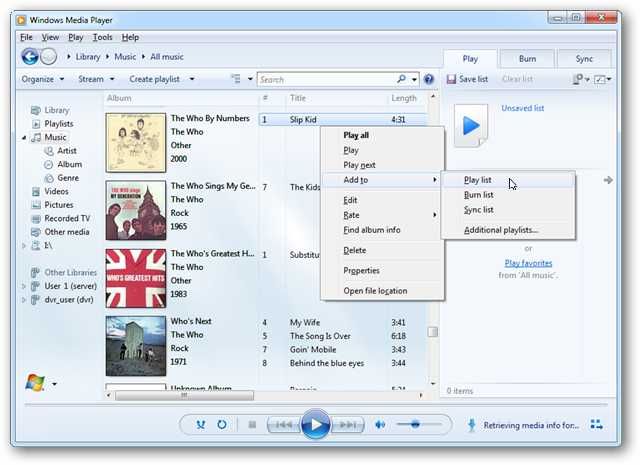This screenshot has width=640, height=465.
Task: Skip to previous track
Action: [284, 425]
